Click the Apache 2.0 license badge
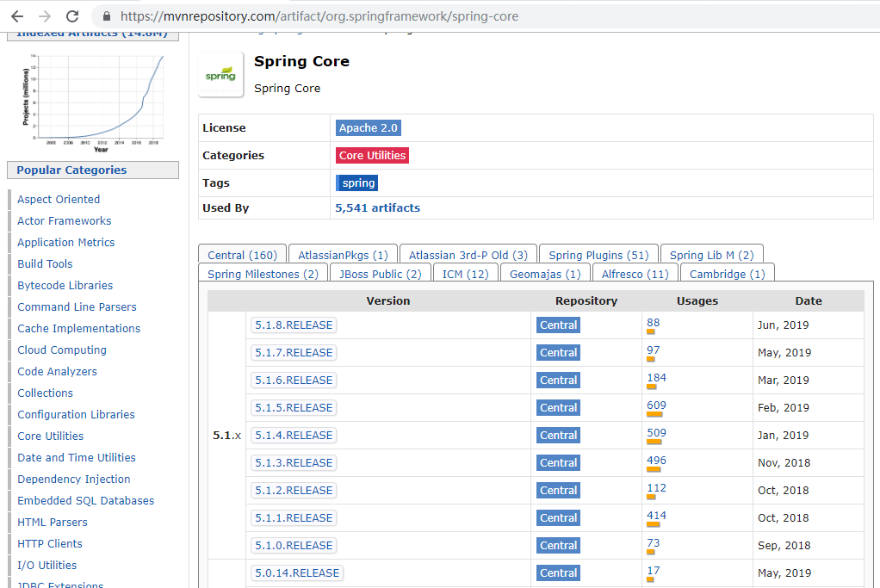 click(369, 128)
